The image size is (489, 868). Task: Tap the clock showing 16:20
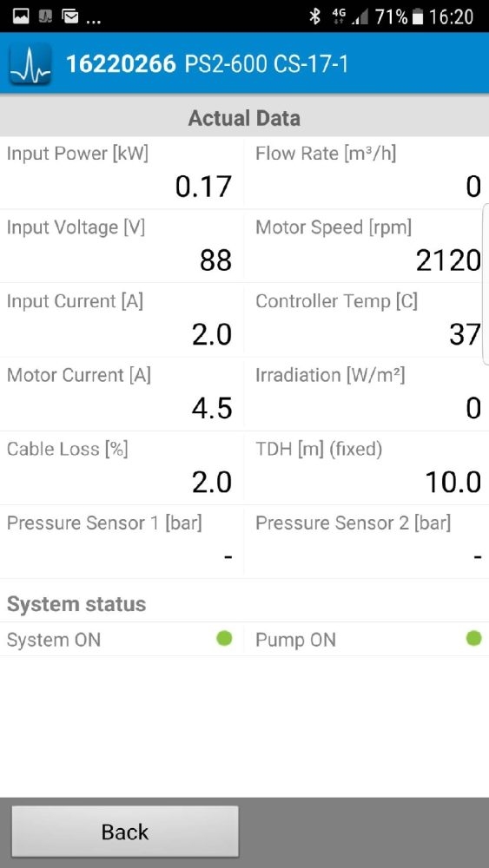[x=452, y=17]
